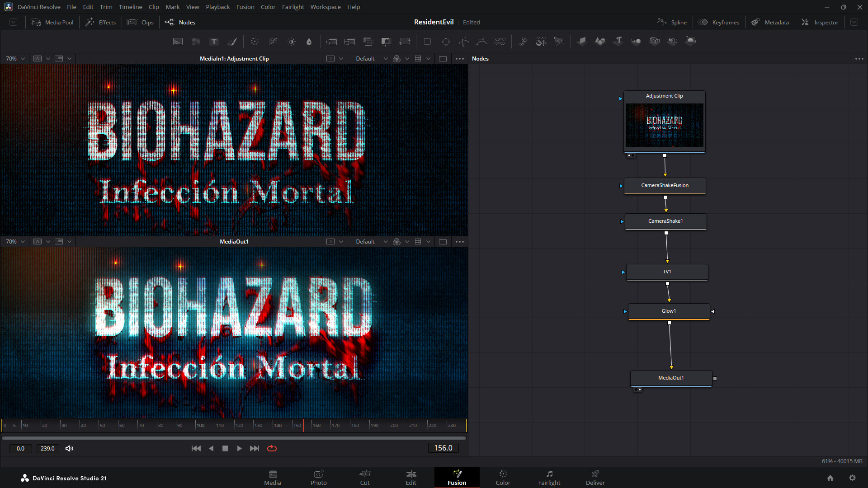This screenshot has height=488, width=868.
Task: Play the composition forward
Action: [239, 448]
